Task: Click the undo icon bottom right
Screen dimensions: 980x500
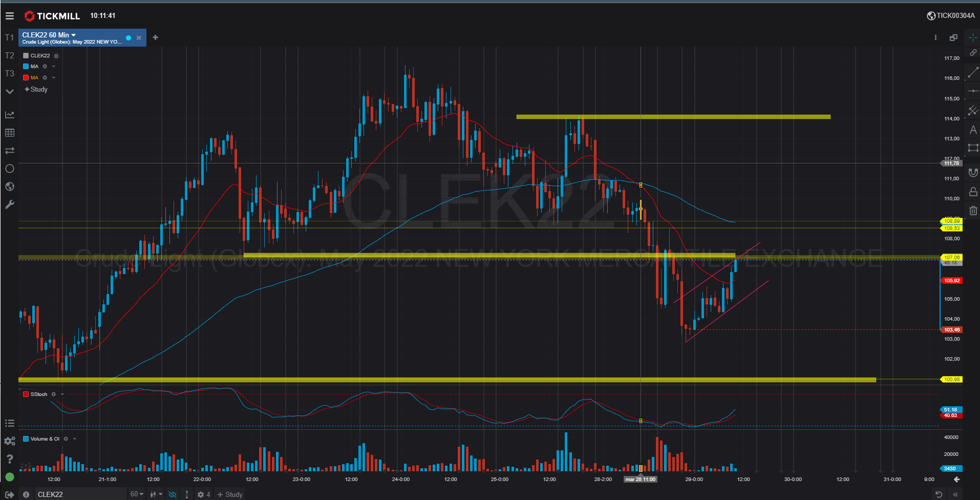Action: [939, 494]
